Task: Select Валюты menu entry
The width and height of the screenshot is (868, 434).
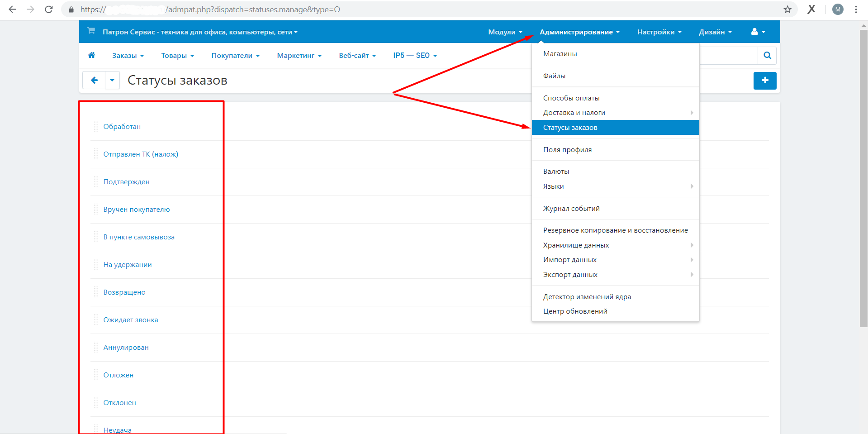Action: tap(616, 171)
